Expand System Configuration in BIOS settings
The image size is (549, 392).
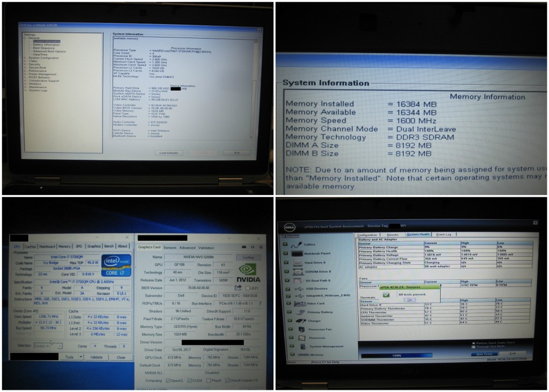26,58
